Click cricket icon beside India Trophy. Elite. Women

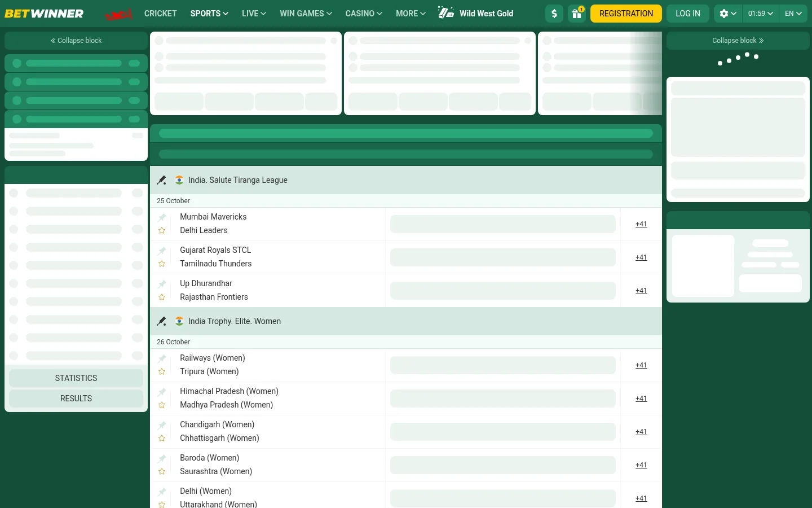(162, 321)
